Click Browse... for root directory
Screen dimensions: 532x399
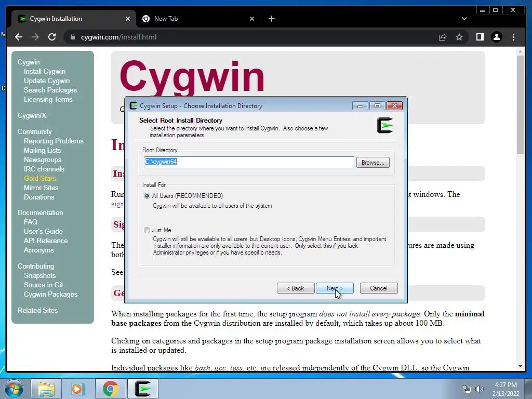click(373, 163)
